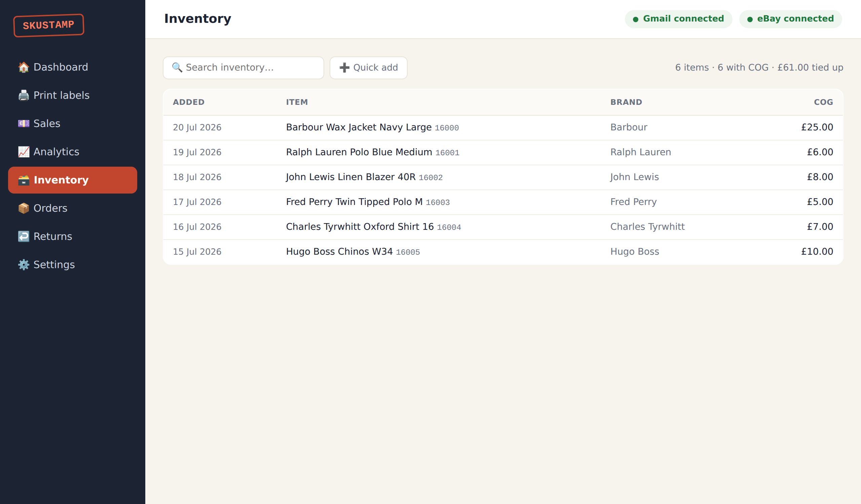This screenshot has height=504, width=861.
Task: Click the Orders package icon
Action: [24, 208]
